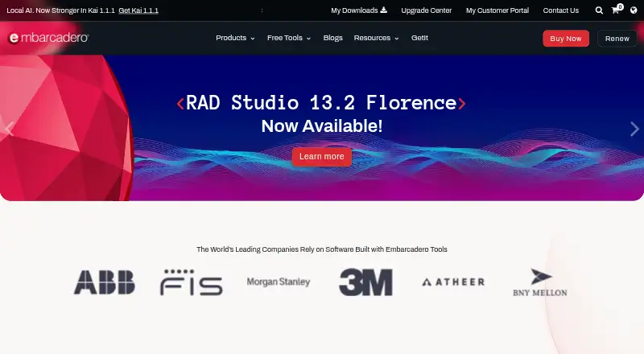644x354 pixels.
Task: Go to previous carousel slide arrow
Action: 9,129
